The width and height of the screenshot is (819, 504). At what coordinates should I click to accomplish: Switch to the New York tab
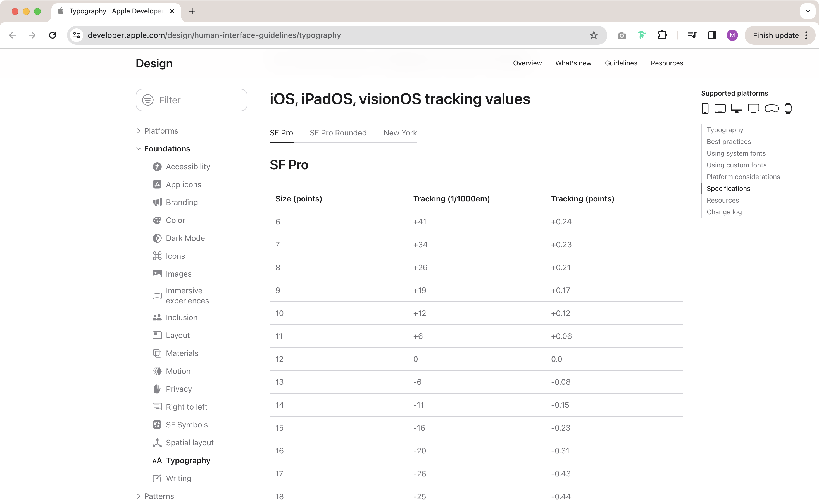coord(400,133)
